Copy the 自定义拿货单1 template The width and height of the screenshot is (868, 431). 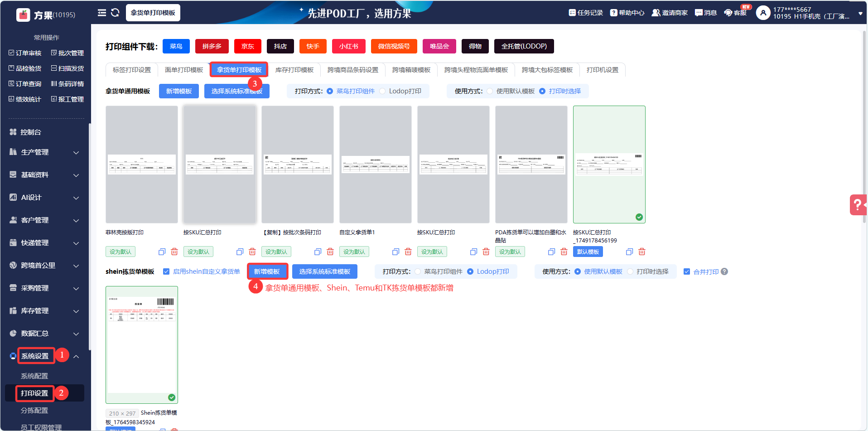click(395, 252)
